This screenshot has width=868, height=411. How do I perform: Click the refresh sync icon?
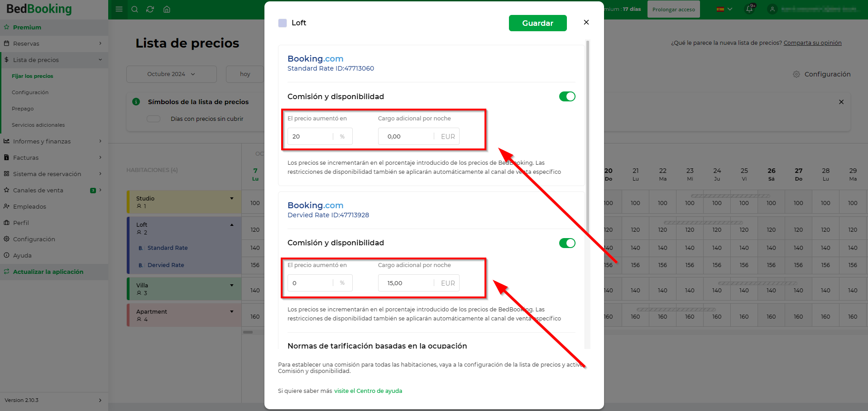[x=150, y=9]
